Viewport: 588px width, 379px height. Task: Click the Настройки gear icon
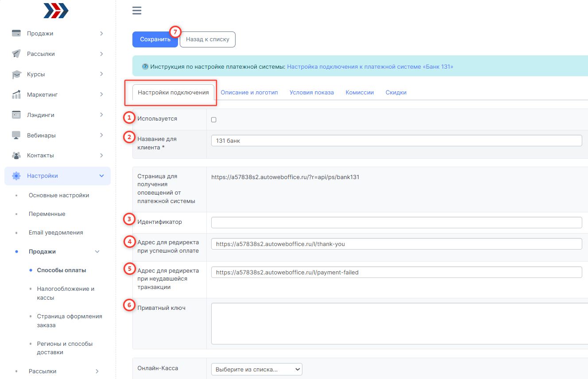(16, 176)
